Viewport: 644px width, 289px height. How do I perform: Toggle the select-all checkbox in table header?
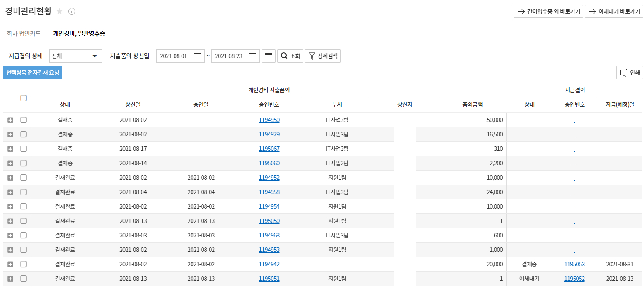(x=24, y=98)
